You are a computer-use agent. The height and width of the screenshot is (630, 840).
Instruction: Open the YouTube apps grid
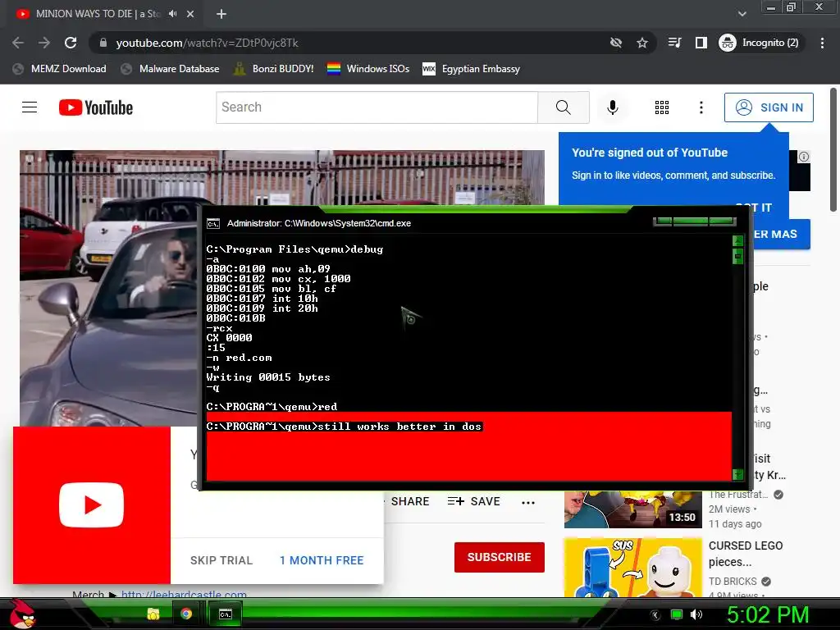pos(662,107)
